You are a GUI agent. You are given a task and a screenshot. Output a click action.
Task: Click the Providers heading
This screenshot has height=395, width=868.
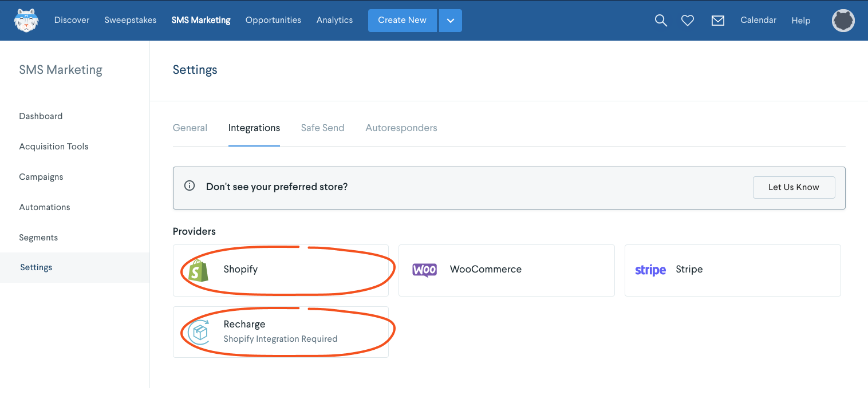[x=194, y=232]
